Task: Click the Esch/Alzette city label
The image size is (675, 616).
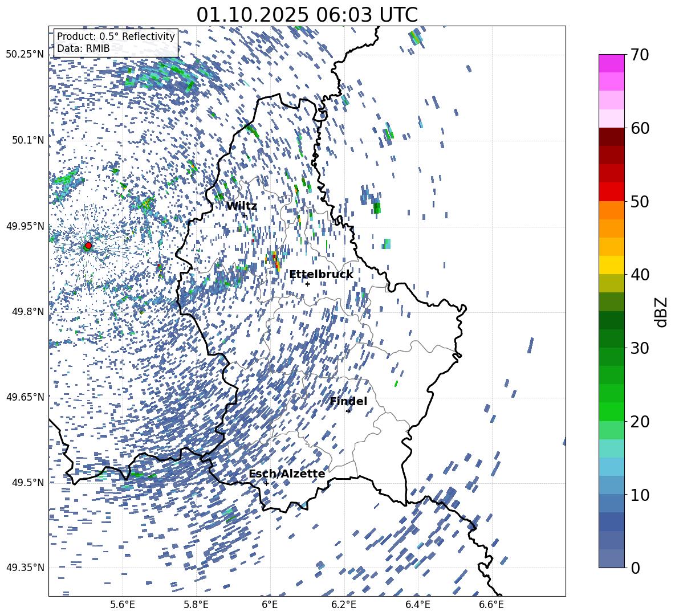Action: (287, 474)
